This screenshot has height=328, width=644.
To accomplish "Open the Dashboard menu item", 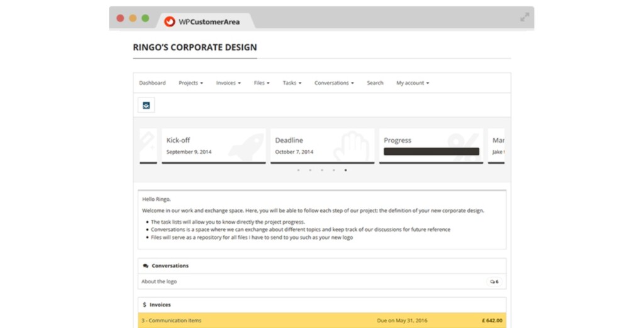I will pyautogui.click(x=152, y=83).
